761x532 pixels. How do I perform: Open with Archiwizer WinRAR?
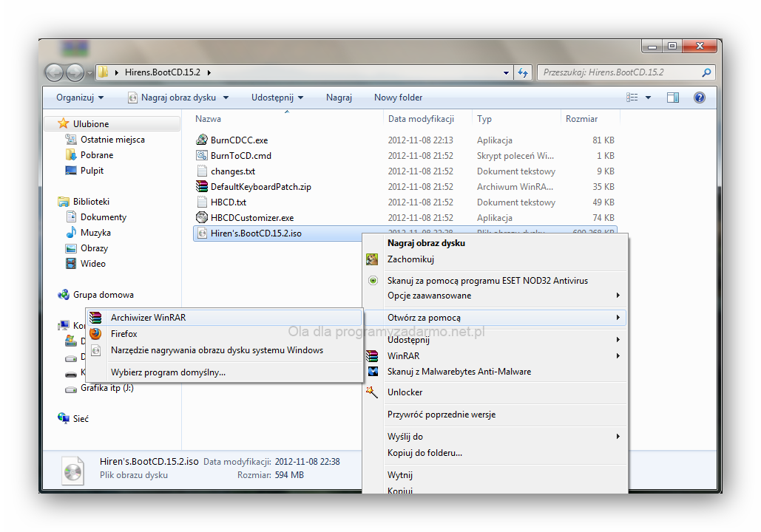click(225, 318)
